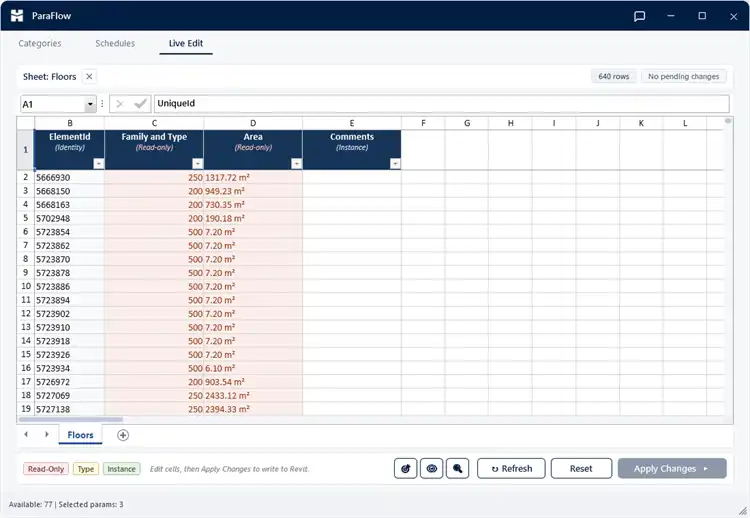Click the ParaFlow logo icon
The image size is (750, 518).
pos(17,16)
